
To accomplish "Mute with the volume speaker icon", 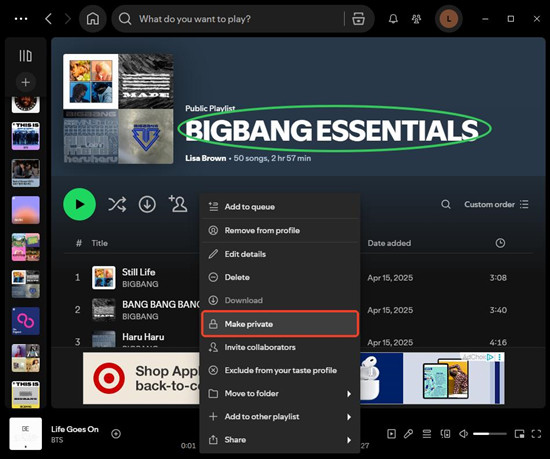I will pos(463,434).
